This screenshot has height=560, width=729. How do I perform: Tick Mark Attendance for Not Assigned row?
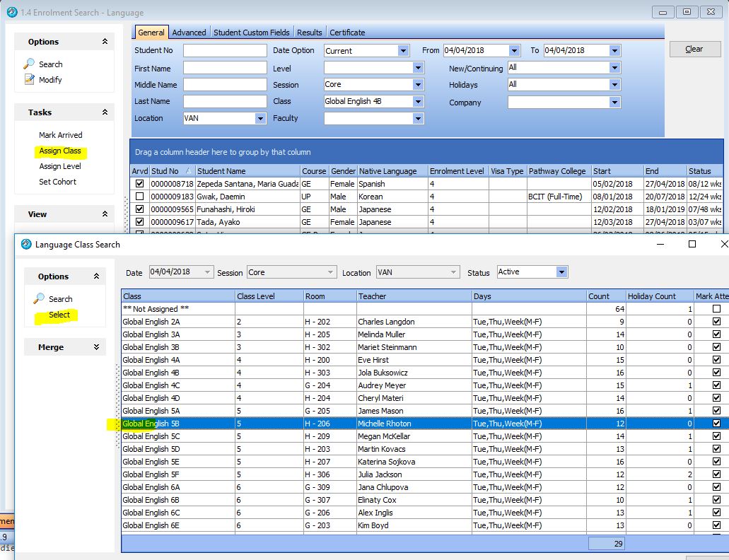716,309
